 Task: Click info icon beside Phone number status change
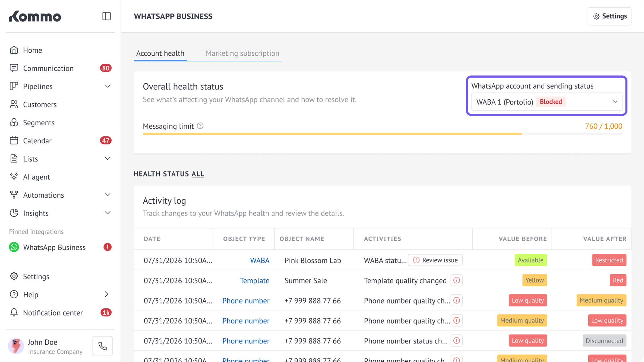(x=457, y=341)
